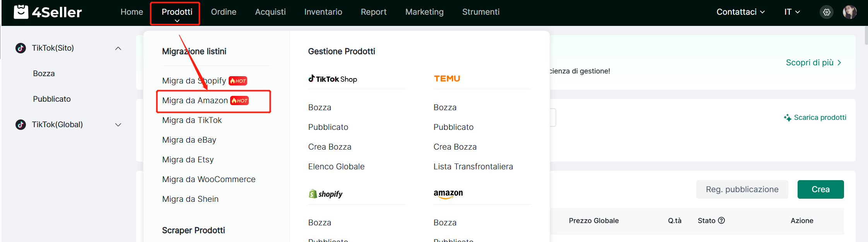This screenshot has width=868, height=242.
Task: Click the Stato column header
Action: point(707,221)
